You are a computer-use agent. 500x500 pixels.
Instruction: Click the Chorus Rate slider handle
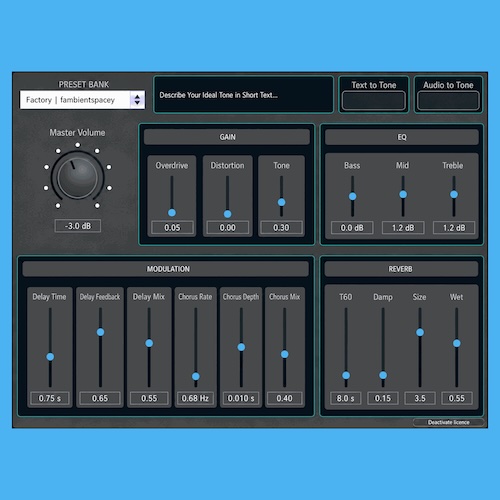pyautogui.click(x=196, y=376)
